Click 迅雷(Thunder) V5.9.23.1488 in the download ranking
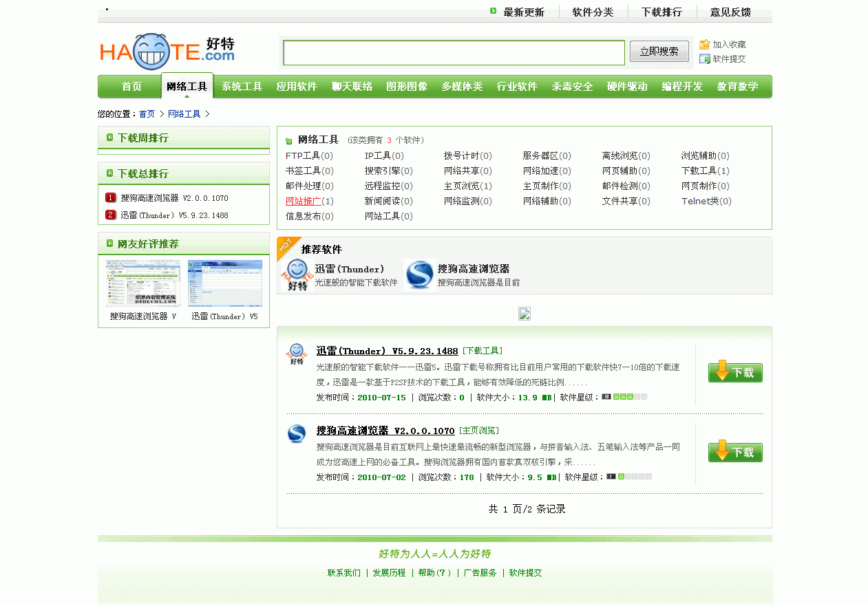868x606 pixels. click(x=175, y=215)
